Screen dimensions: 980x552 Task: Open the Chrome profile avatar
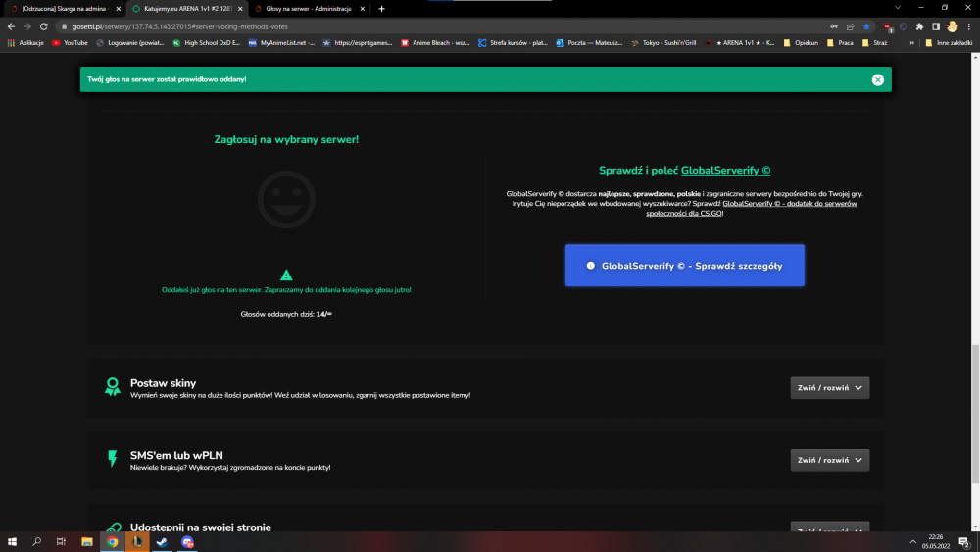point(952,26)
